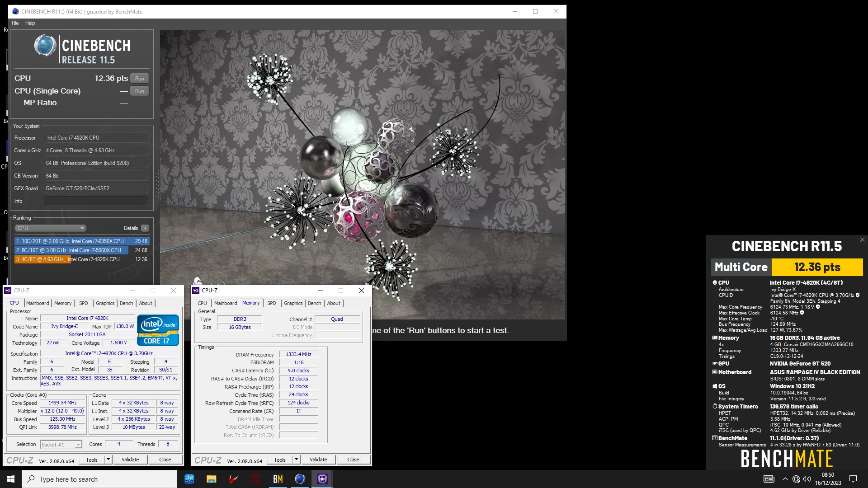
Task: Open the blue widgets app on the taskbar
Action: point(189,479)
